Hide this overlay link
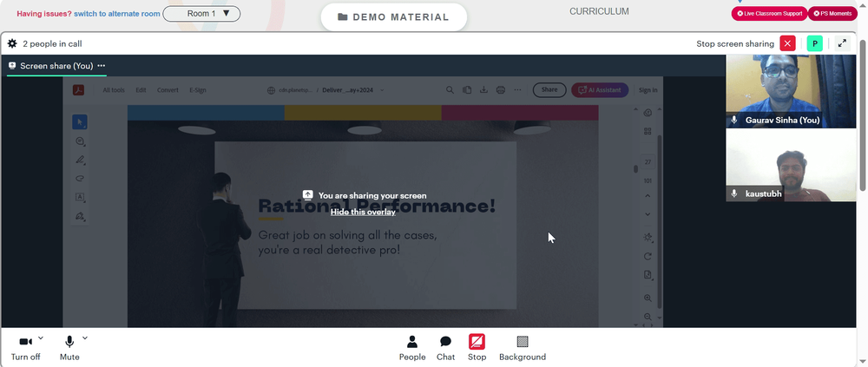 tap(363, 212)
